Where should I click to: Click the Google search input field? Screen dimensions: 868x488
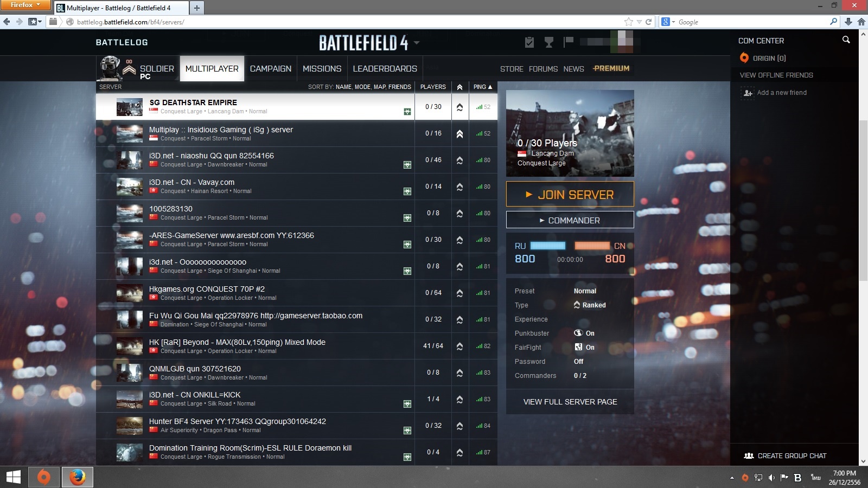tap(753, 22)
